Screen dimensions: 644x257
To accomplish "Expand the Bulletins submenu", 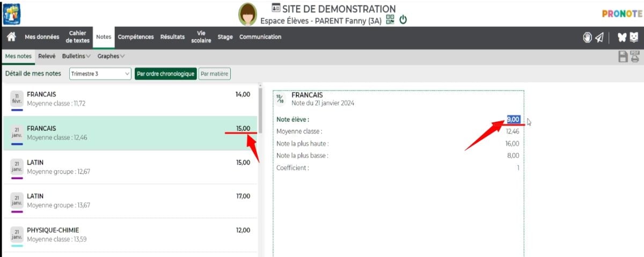I will click(76, 56).
